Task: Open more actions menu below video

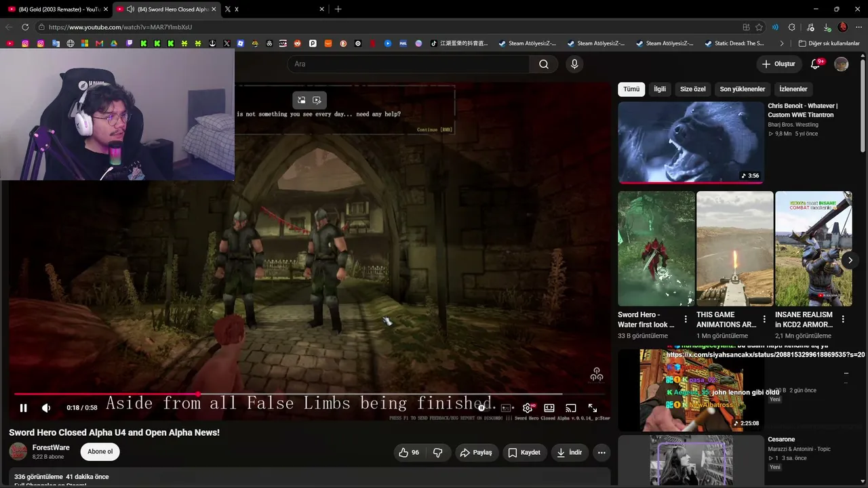Action: click(601, 452)
